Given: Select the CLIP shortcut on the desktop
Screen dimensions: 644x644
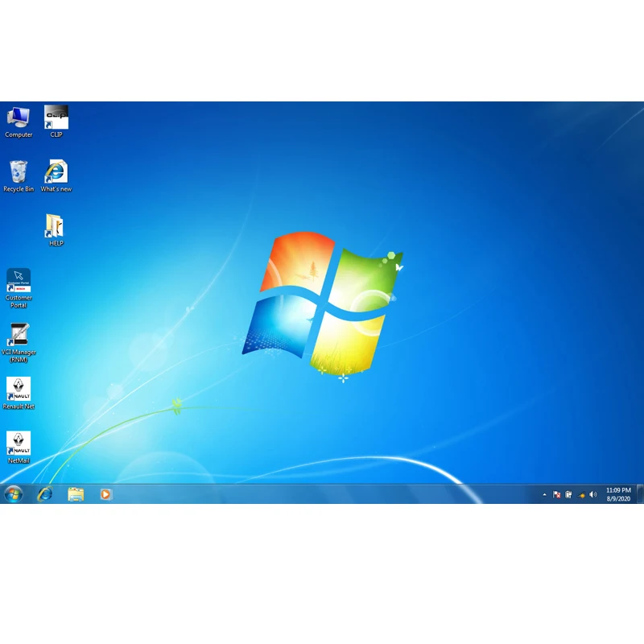Looking at the screenshot, I should coord(56,122).
